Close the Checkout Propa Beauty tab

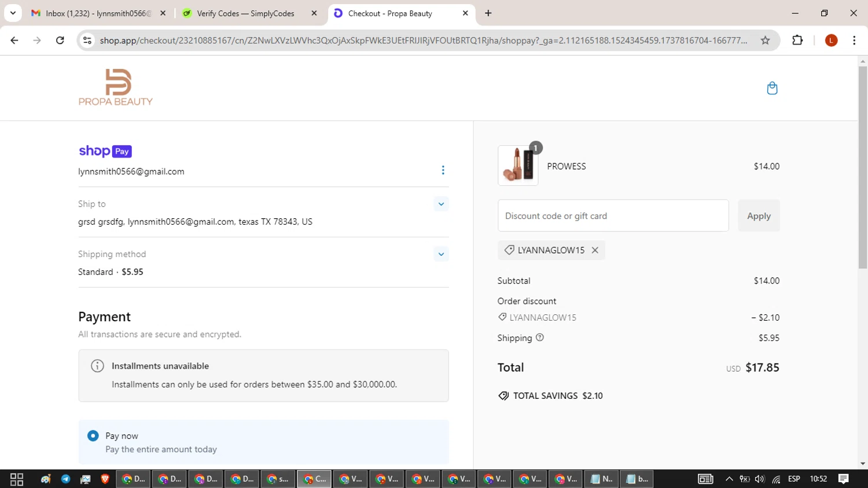tap(465, 13)
